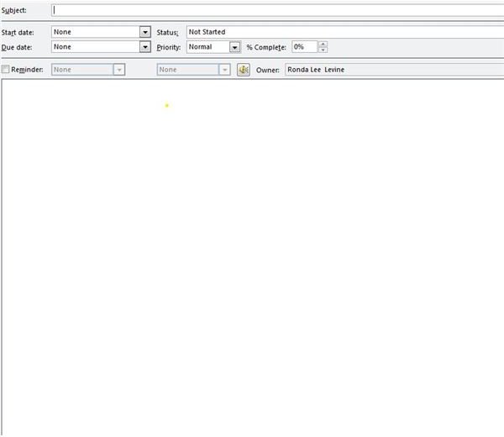Click the Owner field Ronda Lee Levine

[x=395, y=70]
